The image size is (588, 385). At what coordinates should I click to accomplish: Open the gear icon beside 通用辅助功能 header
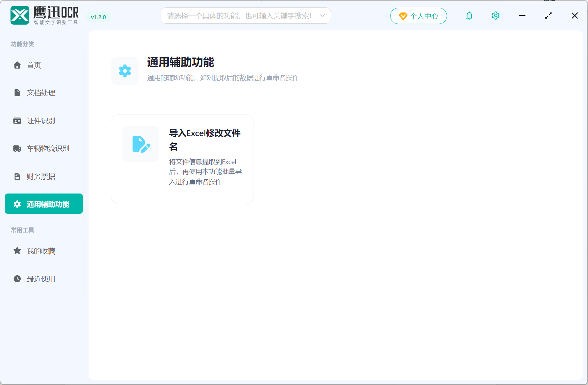(125, 71)
